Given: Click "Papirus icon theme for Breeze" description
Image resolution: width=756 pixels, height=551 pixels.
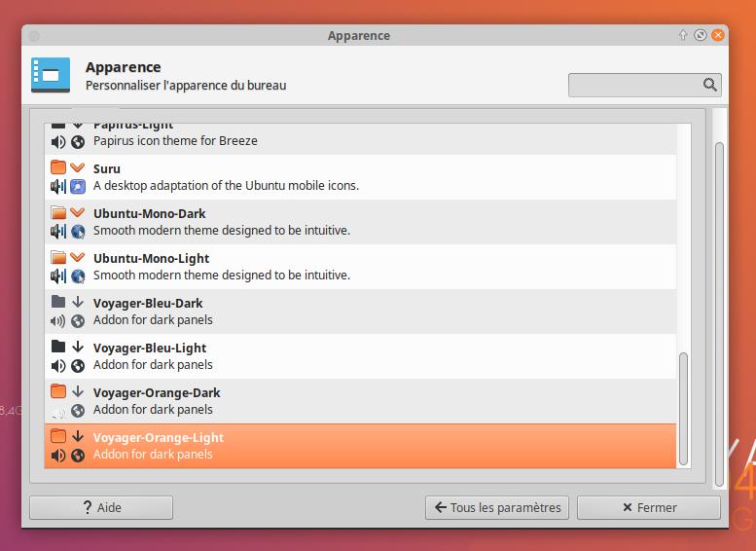Looking at the screenshot, I should pyautogui.click(x=175, y=141).
